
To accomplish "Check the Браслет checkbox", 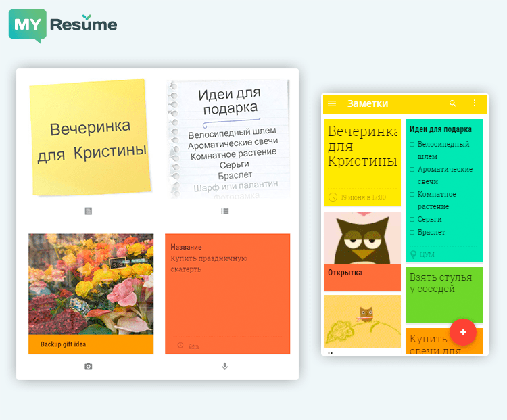I will [x=412, y=233].
